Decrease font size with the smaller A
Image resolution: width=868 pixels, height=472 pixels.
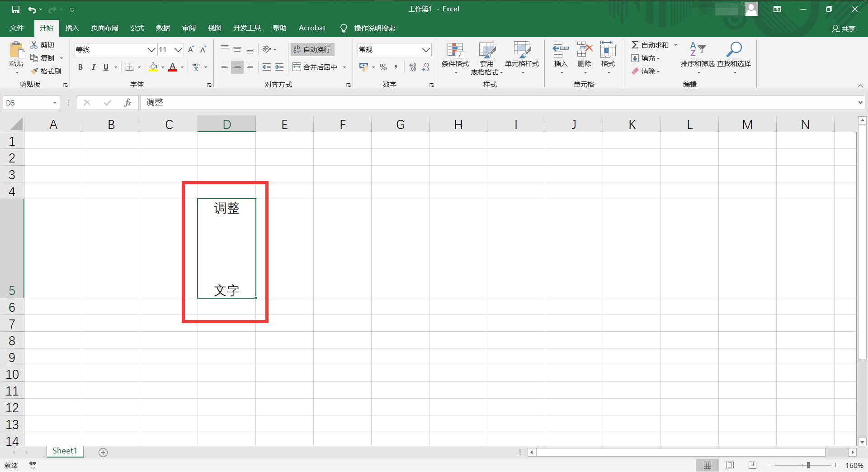click(x=203, y=49)
